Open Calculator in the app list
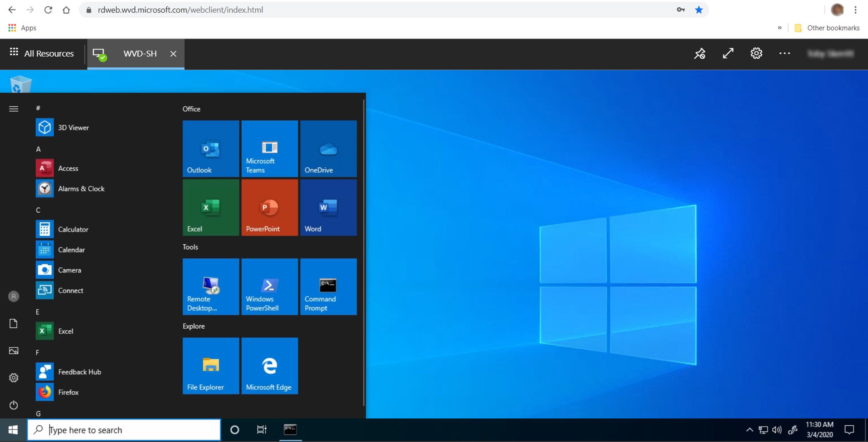The width and height of the screenshot is (868, 442). pyautogui.click(x=73, y=229)
